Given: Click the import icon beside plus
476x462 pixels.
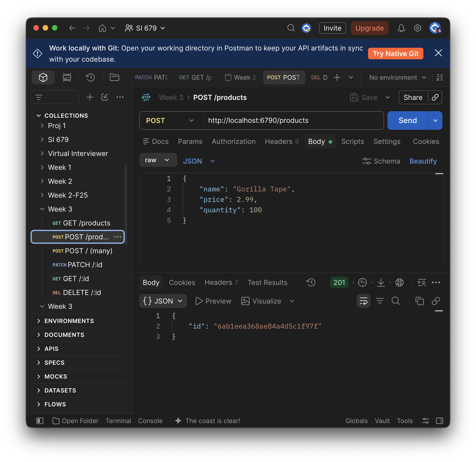Looking at the screenshot, I should click(x=105, y=97).
